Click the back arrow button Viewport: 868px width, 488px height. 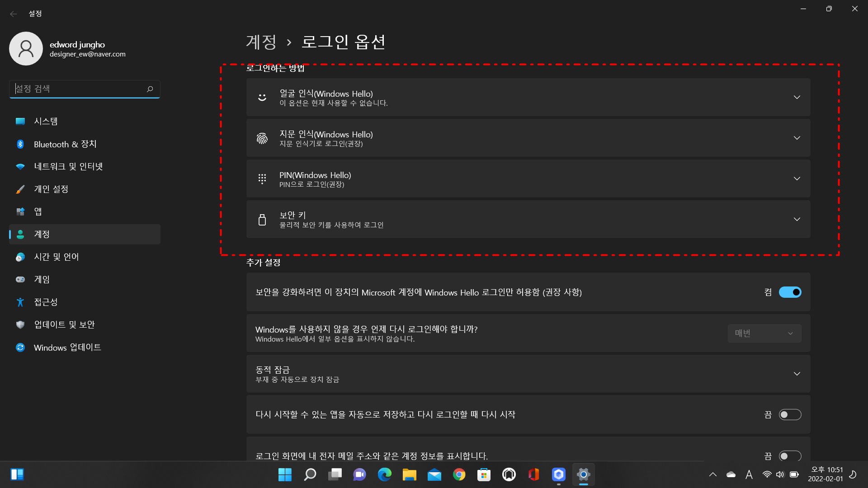click(x=14, y=14)
